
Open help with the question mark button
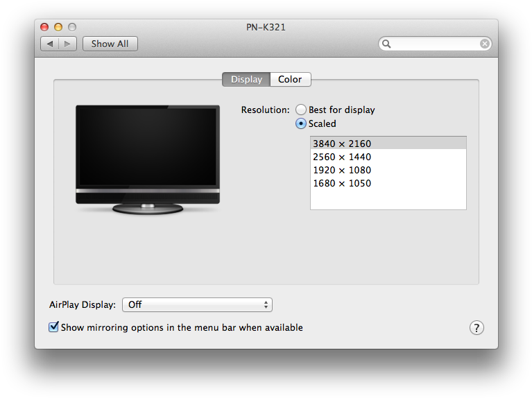click(477, 328)
